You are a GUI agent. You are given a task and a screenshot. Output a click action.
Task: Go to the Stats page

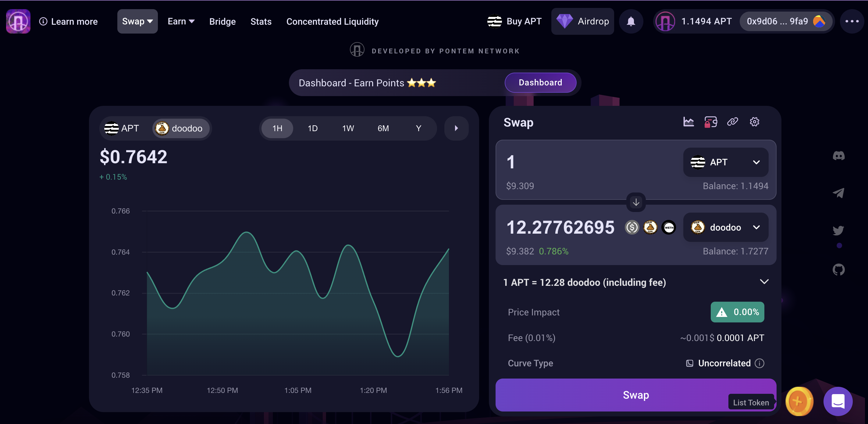pos(261,22)
